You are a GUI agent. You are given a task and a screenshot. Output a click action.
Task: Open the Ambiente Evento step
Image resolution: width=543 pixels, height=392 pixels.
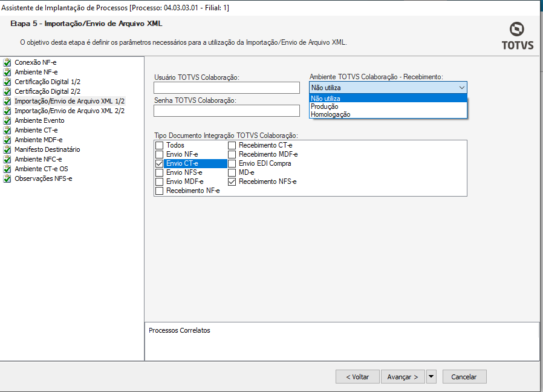coord(39,120)
